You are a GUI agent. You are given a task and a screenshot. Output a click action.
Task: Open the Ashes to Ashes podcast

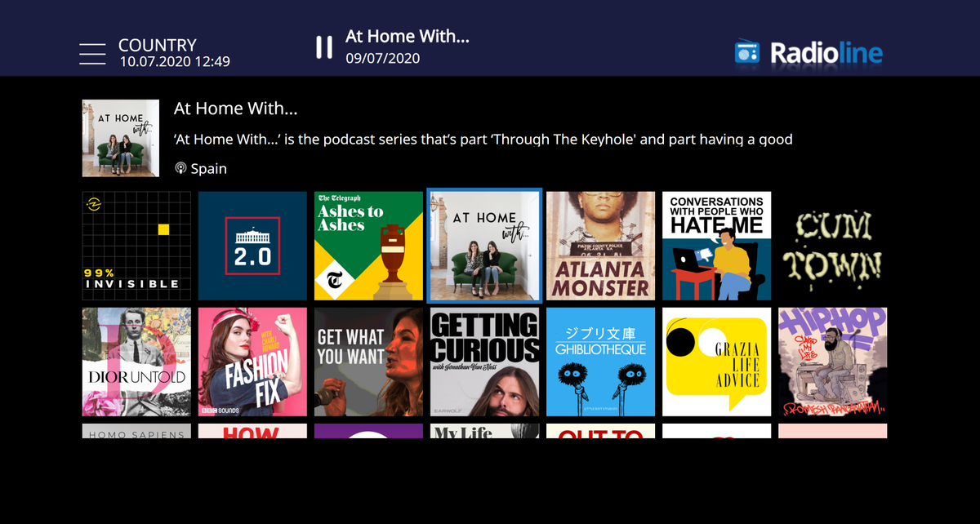[x=368, y=246]
